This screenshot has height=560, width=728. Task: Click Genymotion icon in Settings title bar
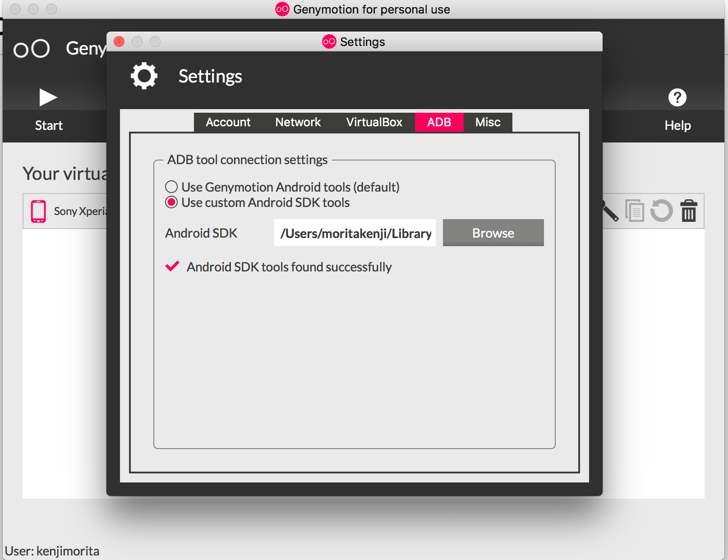[x=329, y=41]
